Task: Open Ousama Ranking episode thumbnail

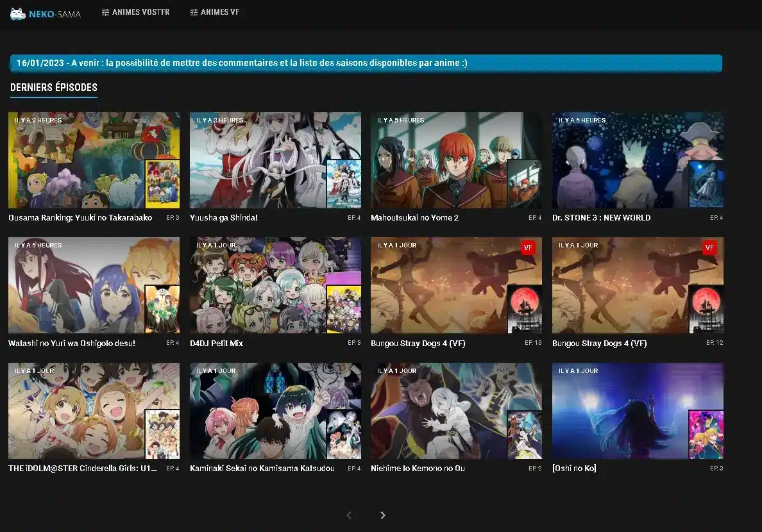Action: [94, 160]
